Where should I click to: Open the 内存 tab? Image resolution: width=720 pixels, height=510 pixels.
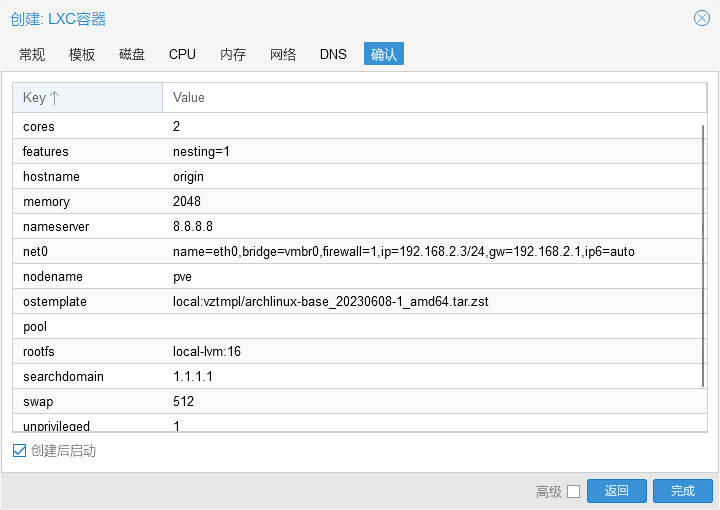tap(233, 54)
